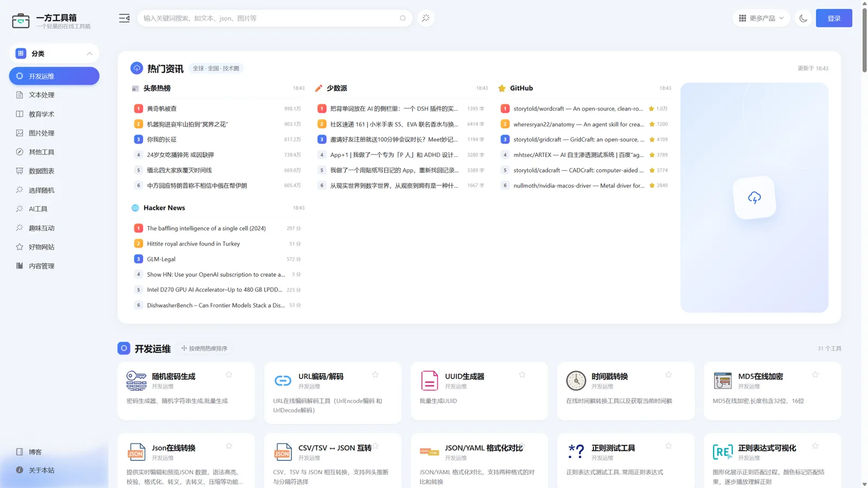Click the 登录 button
868x488 pixels.
coord(834,18)
